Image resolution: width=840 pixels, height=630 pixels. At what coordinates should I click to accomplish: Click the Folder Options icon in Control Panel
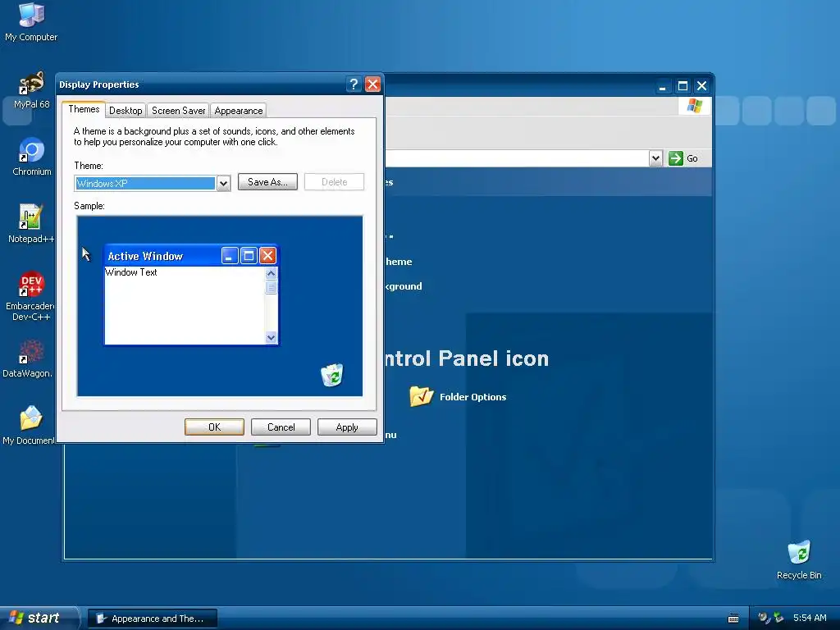click(421, 396)
